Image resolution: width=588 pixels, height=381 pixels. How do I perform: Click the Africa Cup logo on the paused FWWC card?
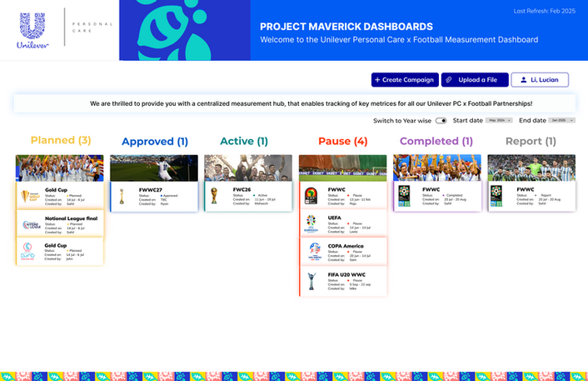311,196
